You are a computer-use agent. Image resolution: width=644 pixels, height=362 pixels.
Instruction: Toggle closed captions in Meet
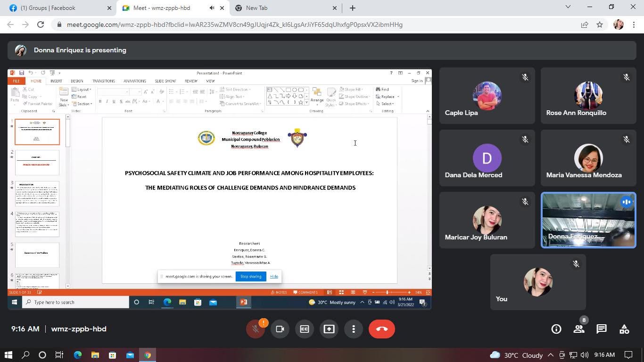click(305, 329)
